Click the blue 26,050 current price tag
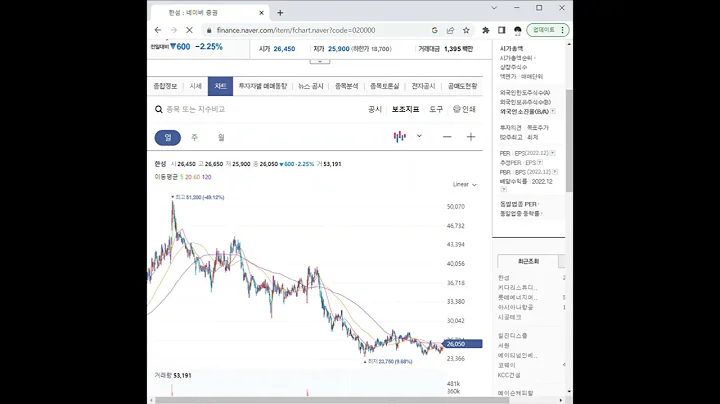This screenshot has width=720, height=404. (x=463, y=344)
